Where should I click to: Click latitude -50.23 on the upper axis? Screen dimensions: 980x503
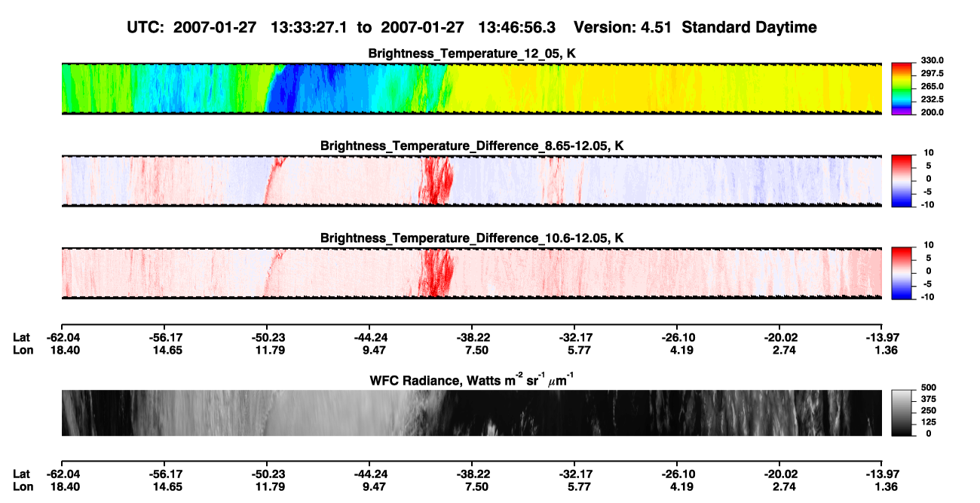click(267, 337)
